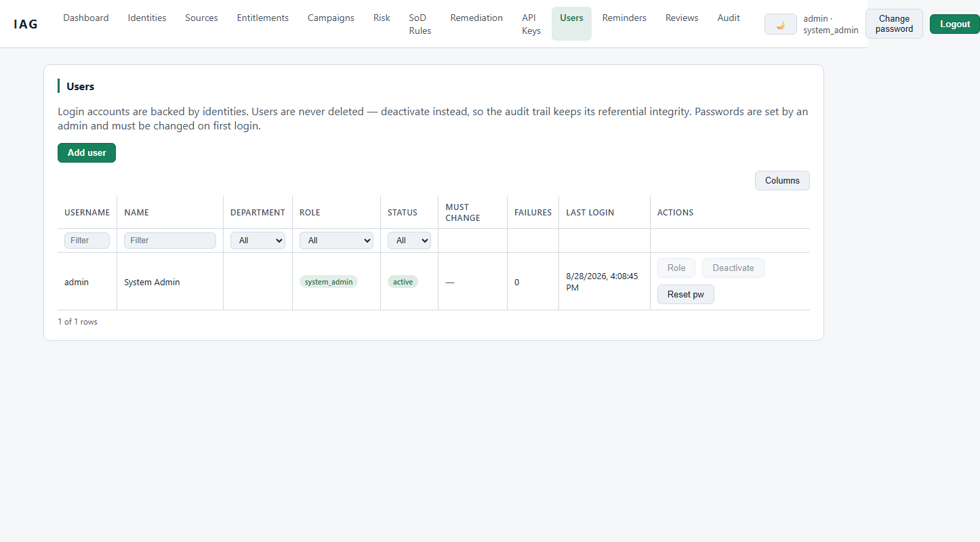The height and width of the screenshot is (542, 980).
Task: Click the '1 of 1 rows' text
Action: click(77, 322)
